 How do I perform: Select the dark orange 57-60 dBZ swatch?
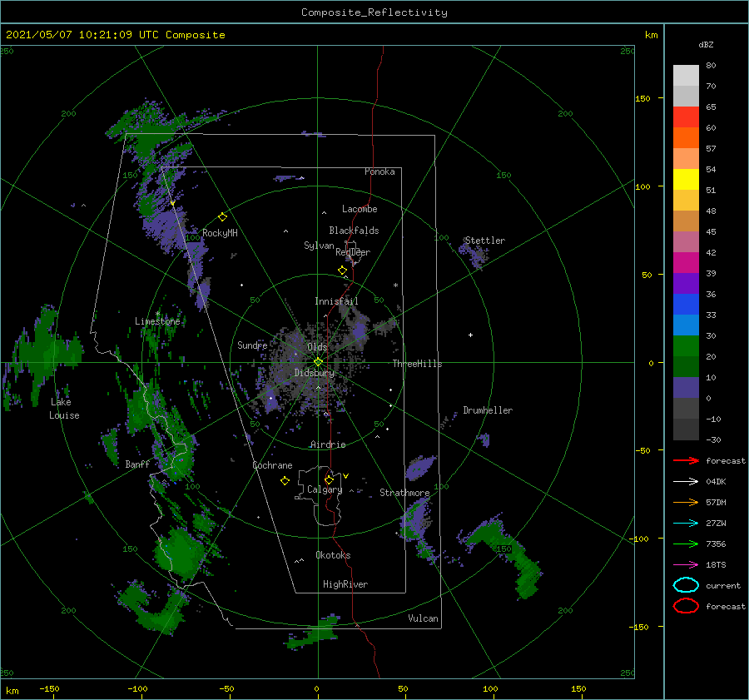pyautogui.click(x=686, y=137)
